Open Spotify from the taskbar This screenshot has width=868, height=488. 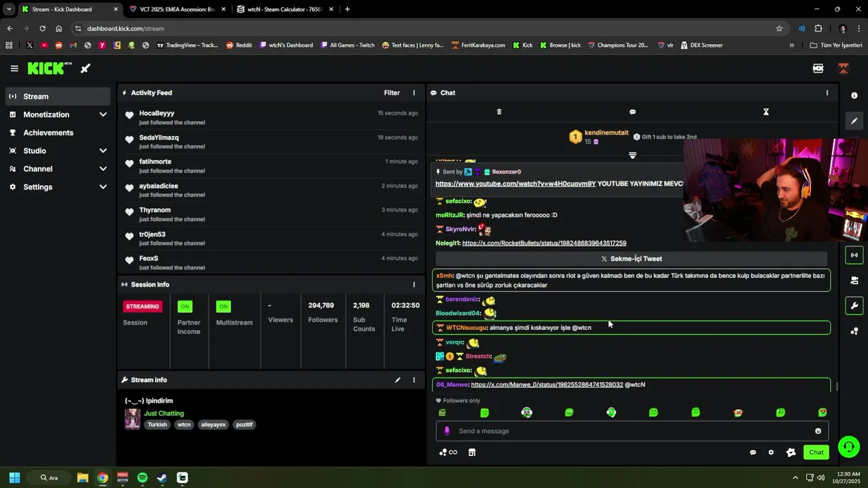(x=142, y=478)
